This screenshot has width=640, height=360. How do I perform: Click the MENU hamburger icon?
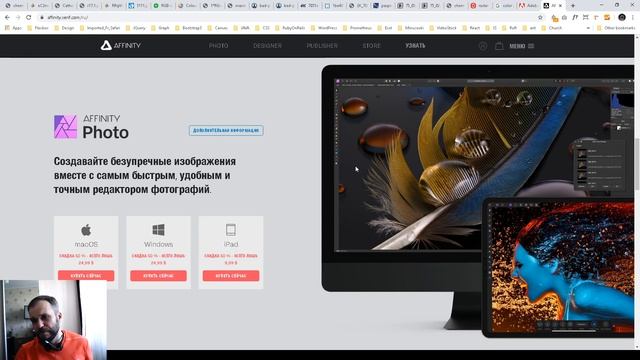pos(531,46)
